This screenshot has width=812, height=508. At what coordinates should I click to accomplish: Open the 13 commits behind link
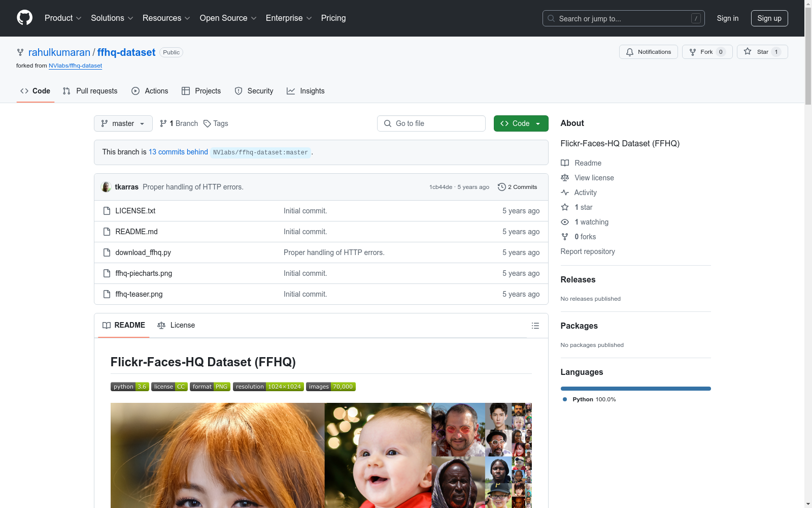(x=178, y=152)
